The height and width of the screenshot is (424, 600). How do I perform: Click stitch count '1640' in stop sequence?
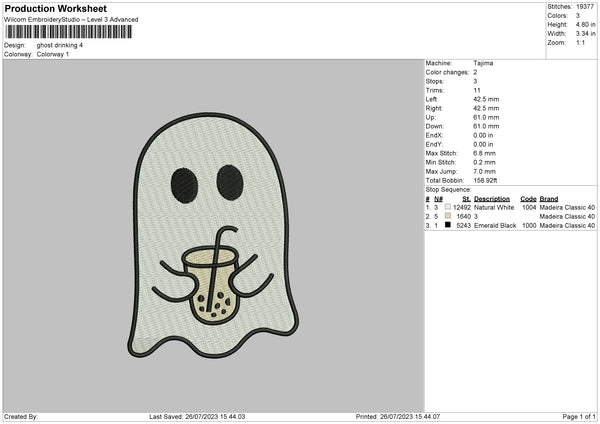(464, 217)
